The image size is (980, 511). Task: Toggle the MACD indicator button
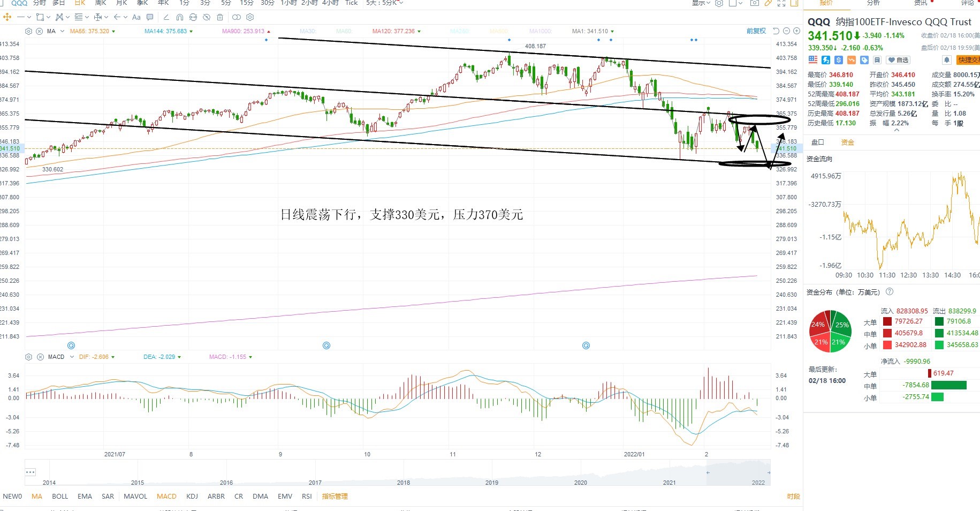(166, 497)
